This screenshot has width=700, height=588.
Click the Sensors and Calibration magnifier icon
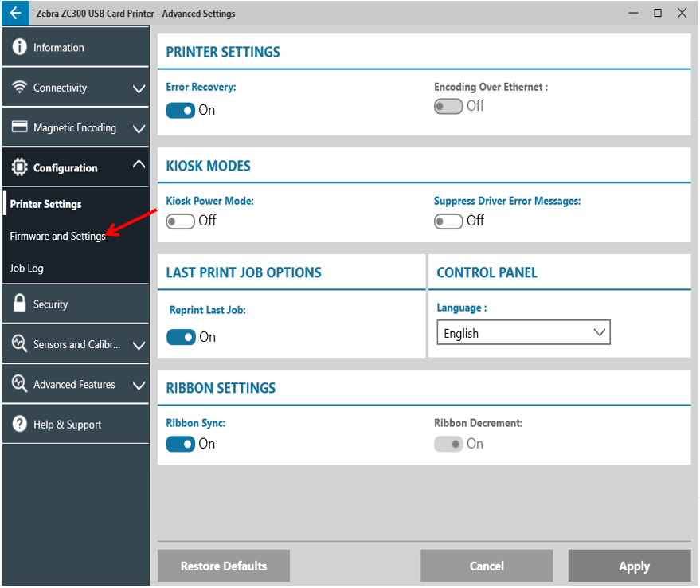point(19,343)
